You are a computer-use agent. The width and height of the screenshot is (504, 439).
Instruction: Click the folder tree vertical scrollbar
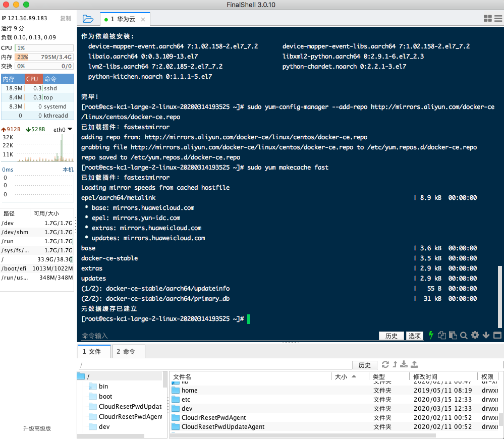[x=165, y=380]
